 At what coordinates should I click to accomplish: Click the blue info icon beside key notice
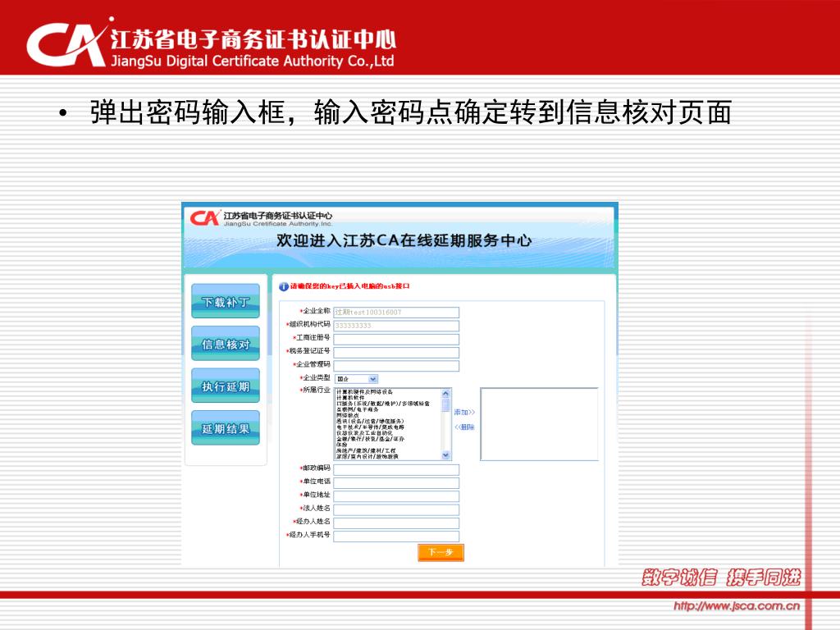point(284,286)
